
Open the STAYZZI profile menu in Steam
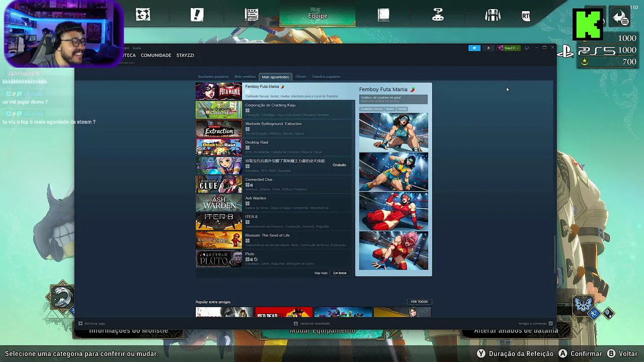tap(185, 55)
